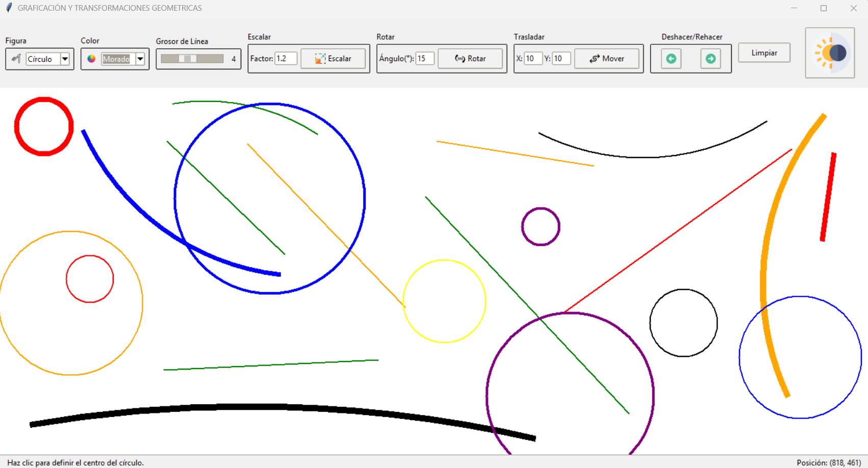This screenshot has height=468, width=868.
Task: Select the Círculo figure combo box
Action: tap(48, 59)
